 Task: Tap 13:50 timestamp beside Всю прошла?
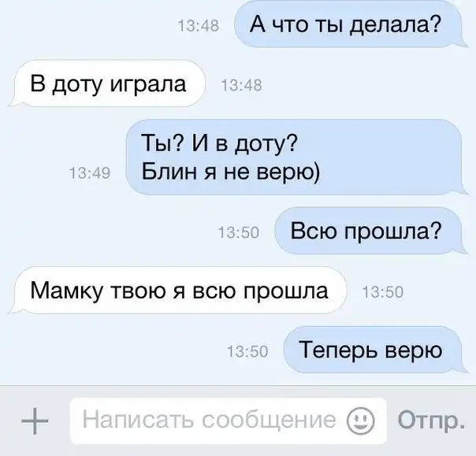tap(239, 232)
